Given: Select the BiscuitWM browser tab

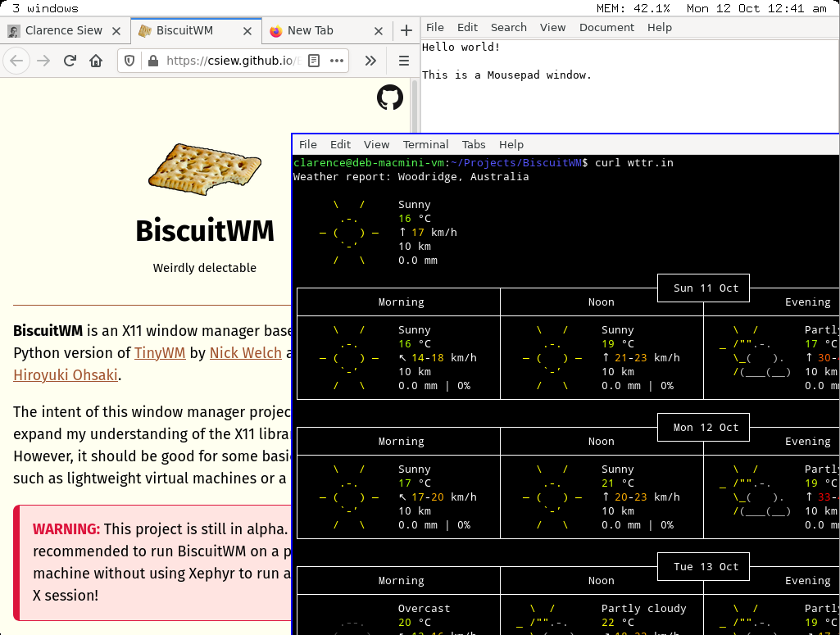Looking at the screenshot, I should pyautogui.click(x=196, y=31).
